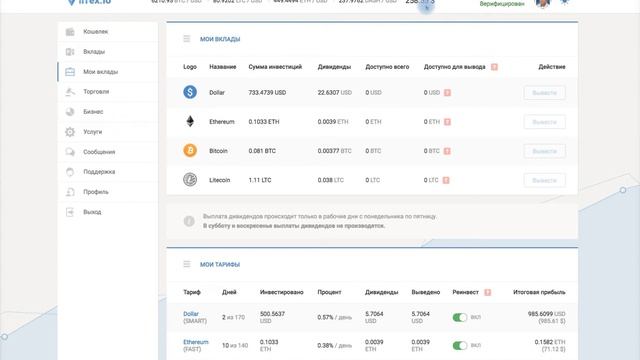Image resolution: width=640 pixels, height=360 pixels.
Task: Click the help icon in the Ethereum row
Action: point(447,122)
